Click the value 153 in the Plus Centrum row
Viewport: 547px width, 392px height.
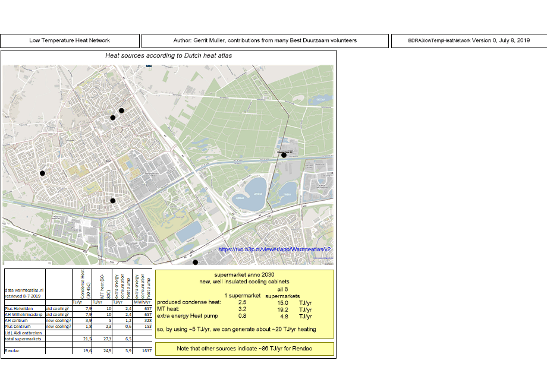[148, 327]
